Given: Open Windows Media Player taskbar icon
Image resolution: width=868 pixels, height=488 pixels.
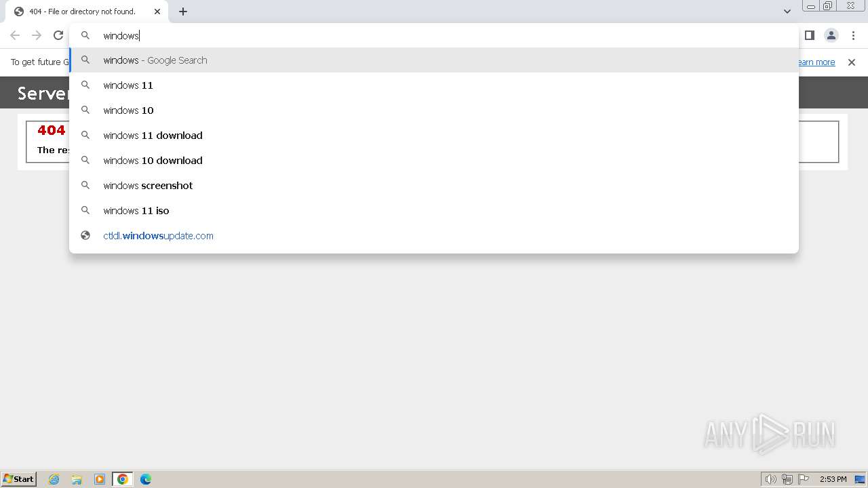Looking at the screenshot, I should (x=100, y=479).
